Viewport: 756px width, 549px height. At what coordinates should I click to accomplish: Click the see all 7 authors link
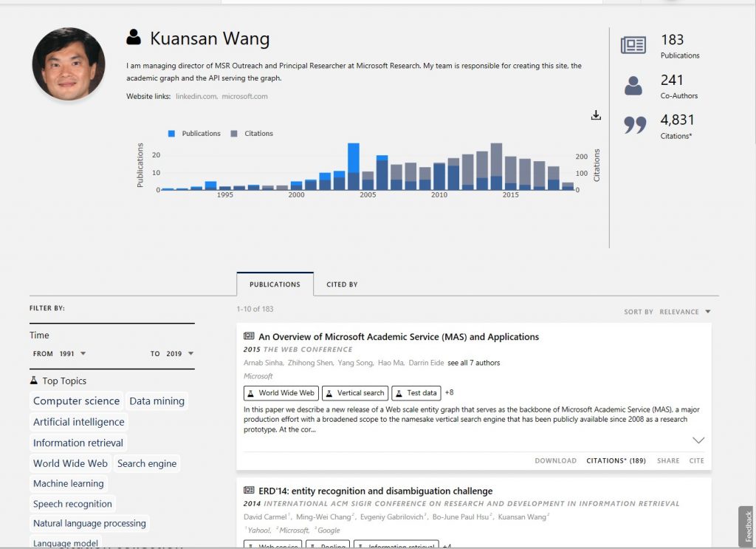point(472,363)
